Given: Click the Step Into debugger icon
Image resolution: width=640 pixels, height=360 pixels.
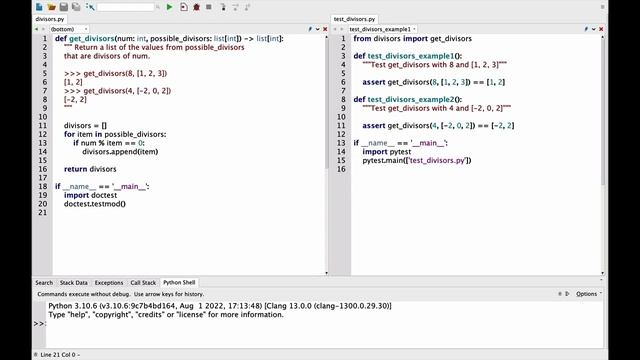Looking at the screenshot, I should [223, 7].
